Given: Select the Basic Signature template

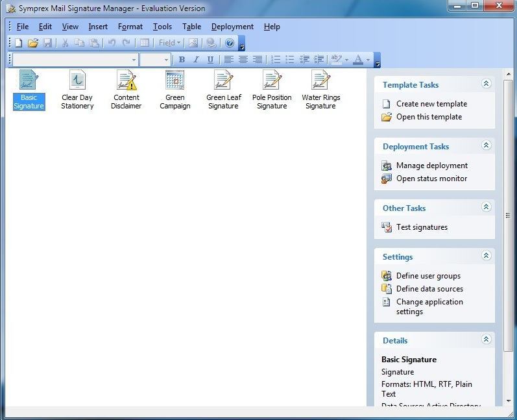Looking at the screenshot, I should pyautogui.click(x=29, y=90).
